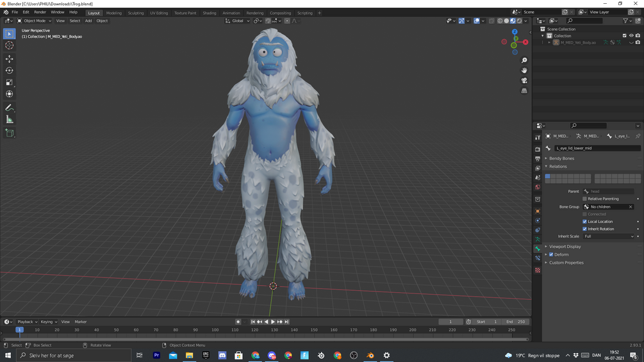Screen dimensions: 644x362
Task: Click the timeline Marker menu
Action: coord(81,322)
